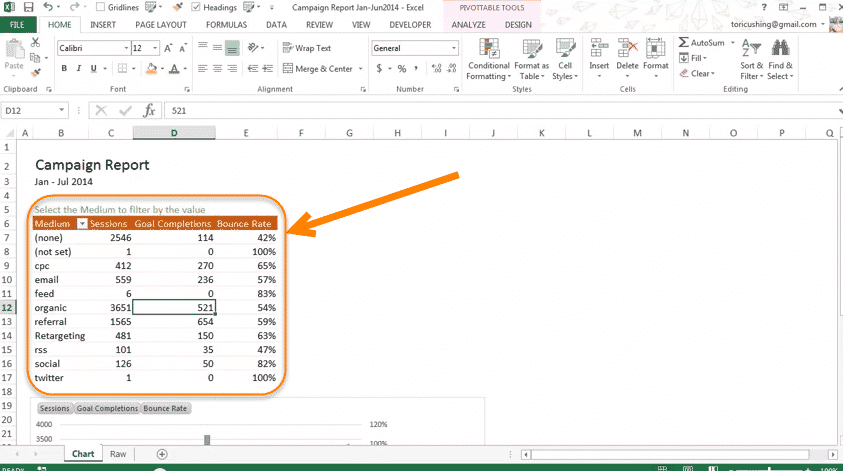Viewport: 843px width, 471px height.
Task: Click the Goal Completions chart field button
Action: click(x=107, y=408)
